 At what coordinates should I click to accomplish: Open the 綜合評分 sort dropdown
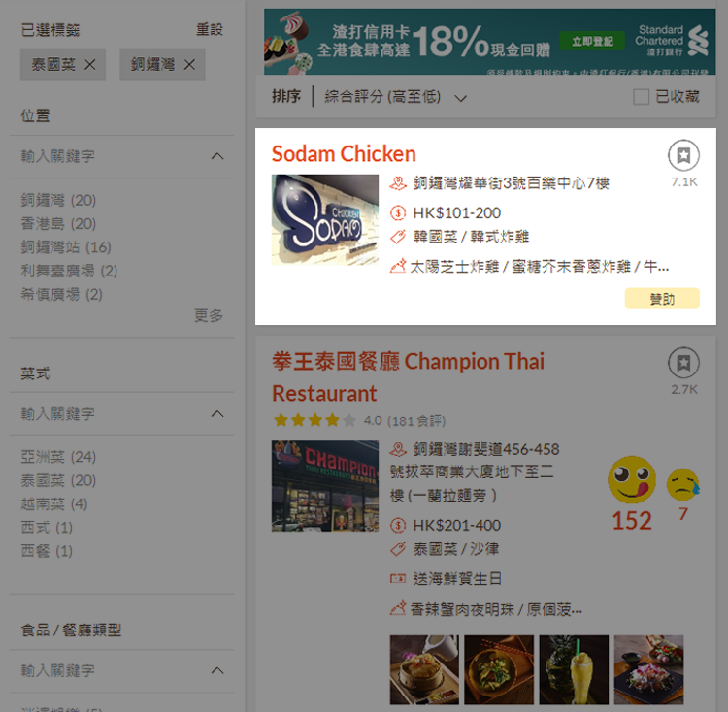(396, 97)
